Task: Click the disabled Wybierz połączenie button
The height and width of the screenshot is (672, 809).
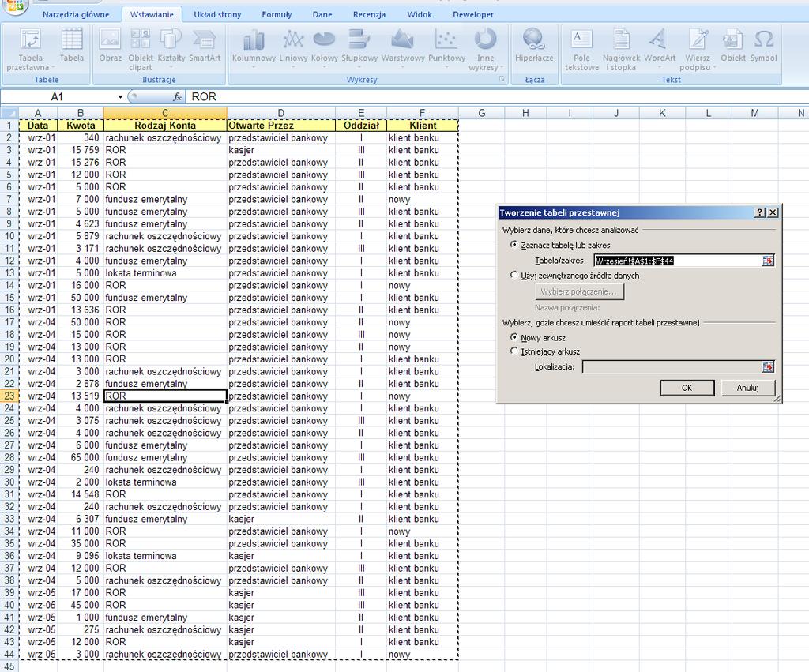Action: pos(579,292)
